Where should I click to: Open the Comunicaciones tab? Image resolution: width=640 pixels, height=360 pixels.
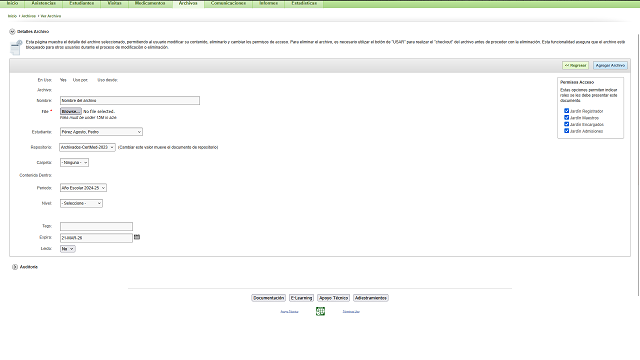pyautogui.click(x=228, y=3)
